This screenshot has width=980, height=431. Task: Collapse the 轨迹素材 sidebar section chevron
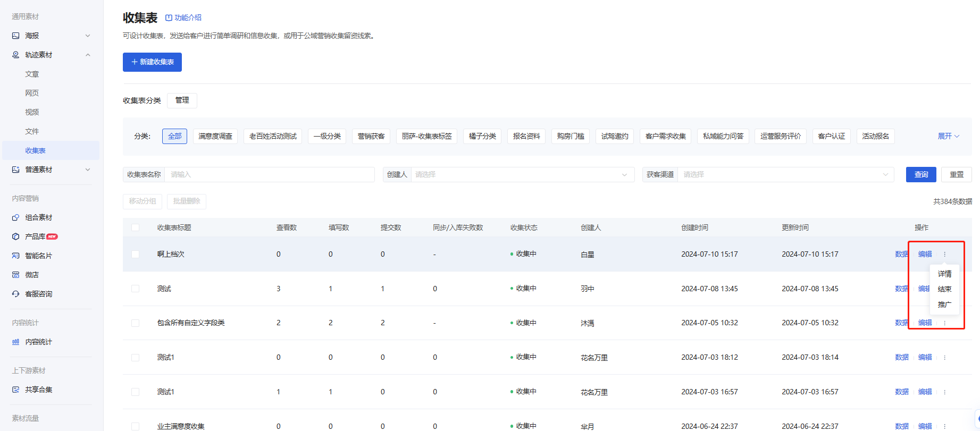click(88, 55)
